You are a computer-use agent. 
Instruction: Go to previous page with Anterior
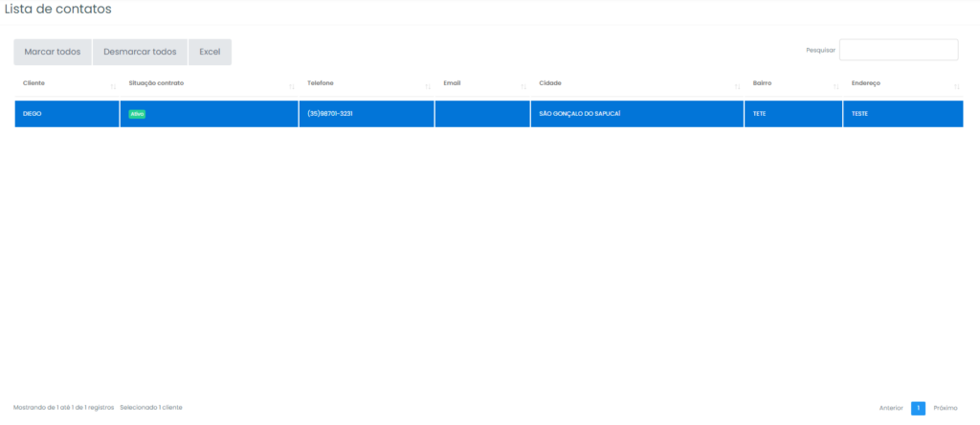click(891, 408)
